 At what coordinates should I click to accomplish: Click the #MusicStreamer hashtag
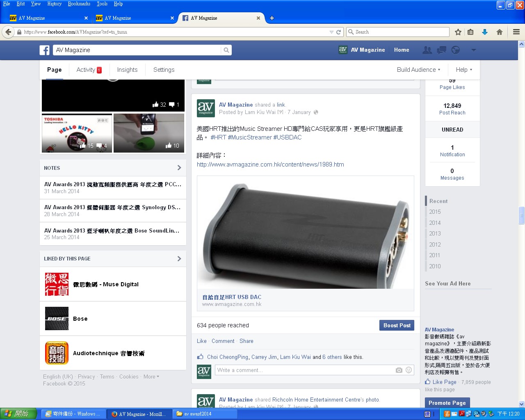tap(250, 137)
